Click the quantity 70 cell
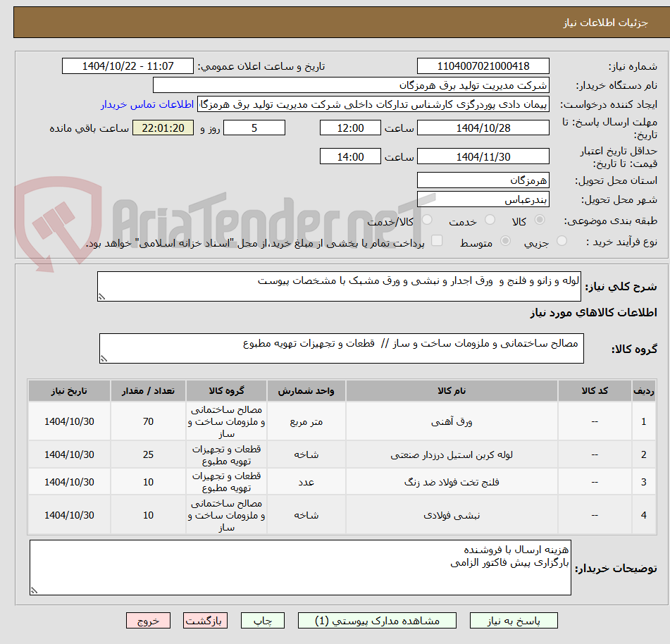Screen dimensions: 670x644 [x=148, y=422]
